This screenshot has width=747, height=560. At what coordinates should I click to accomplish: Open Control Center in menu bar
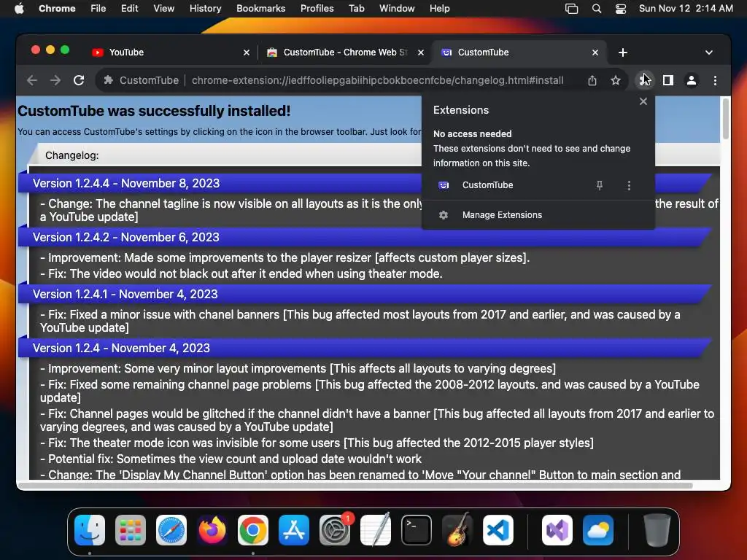[620, 9]
